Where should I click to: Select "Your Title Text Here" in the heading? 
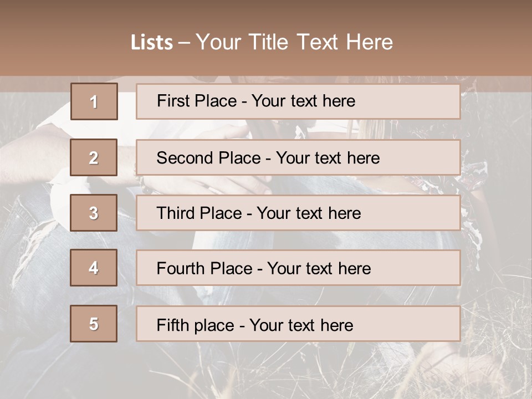pyautogui.click(x=294, y=42)
